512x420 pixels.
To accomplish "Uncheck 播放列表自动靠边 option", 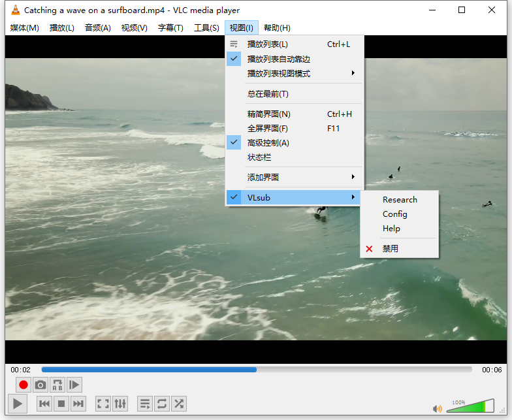I will tap(294, 59).
